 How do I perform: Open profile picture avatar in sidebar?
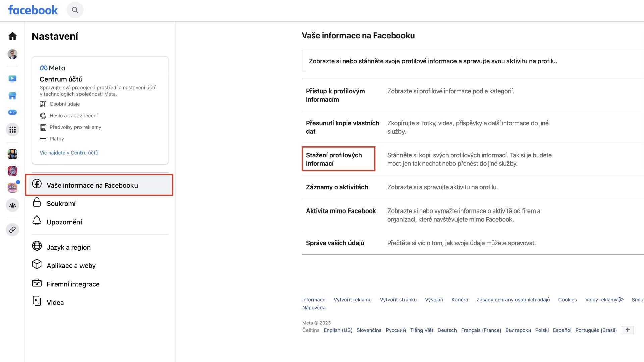pyautogui.click(x=12, y=54)
